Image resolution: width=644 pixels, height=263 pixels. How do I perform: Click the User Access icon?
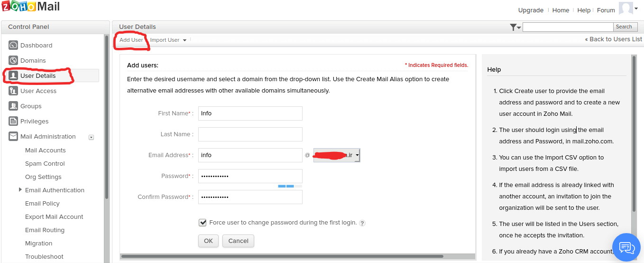[13, 91]
